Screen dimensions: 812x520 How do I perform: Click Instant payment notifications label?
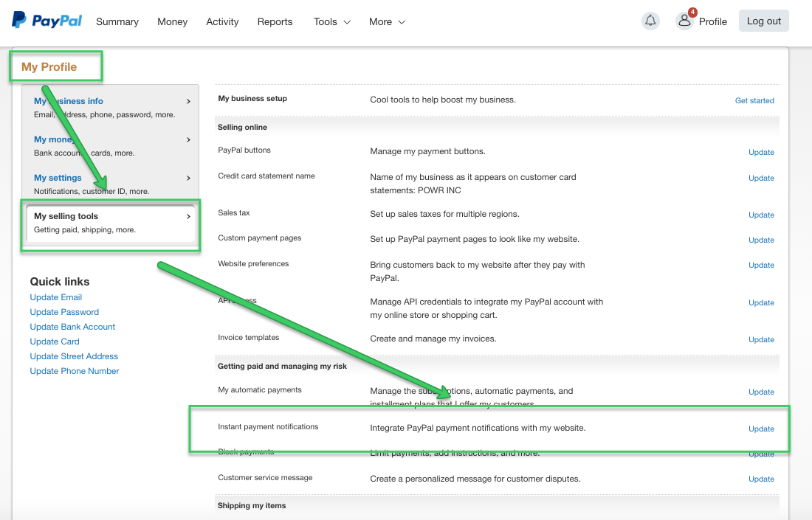pos(268,427)
